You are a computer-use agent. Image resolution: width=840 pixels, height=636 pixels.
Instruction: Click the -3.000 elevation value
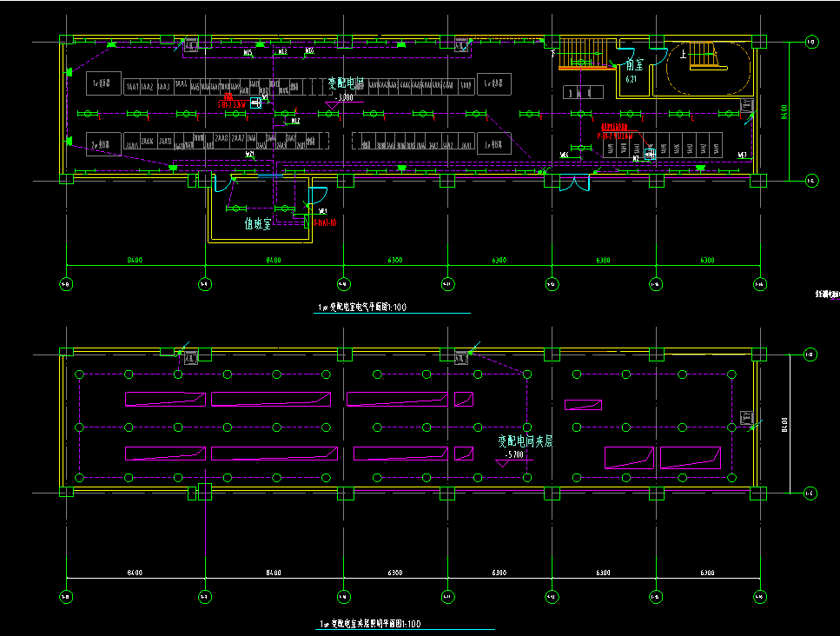point(344,97)
